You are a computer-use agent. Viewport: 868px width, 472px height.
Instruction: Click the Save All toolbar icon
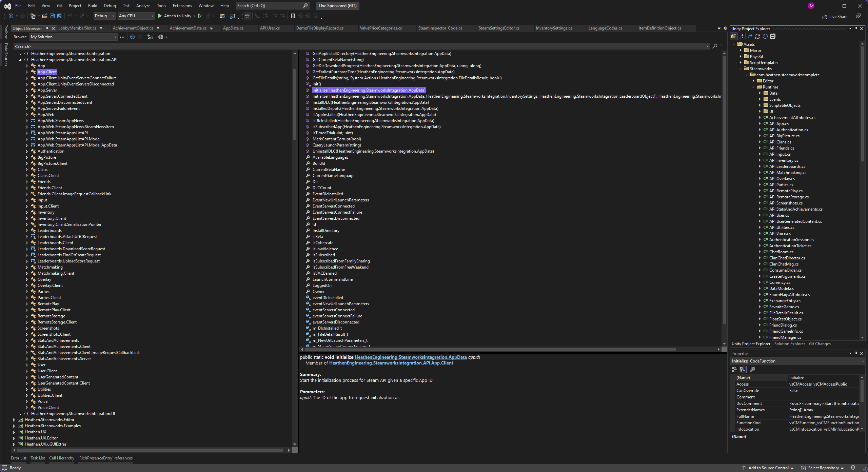tap(60, 16)
